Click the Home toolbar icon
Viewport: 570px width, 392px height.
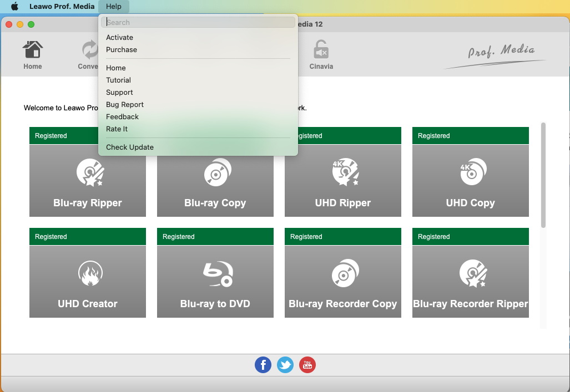pos(33,55)
